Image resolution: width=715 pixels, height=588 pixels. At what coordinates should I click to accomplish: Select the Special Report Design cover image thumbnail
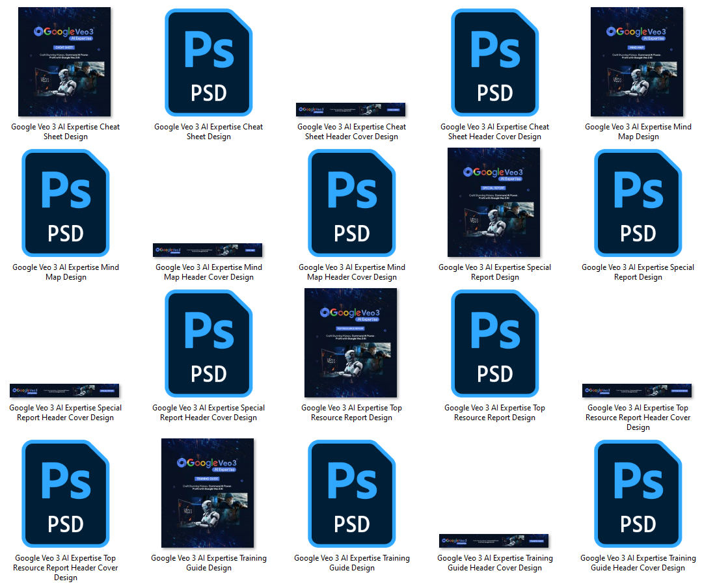(494, 202)
